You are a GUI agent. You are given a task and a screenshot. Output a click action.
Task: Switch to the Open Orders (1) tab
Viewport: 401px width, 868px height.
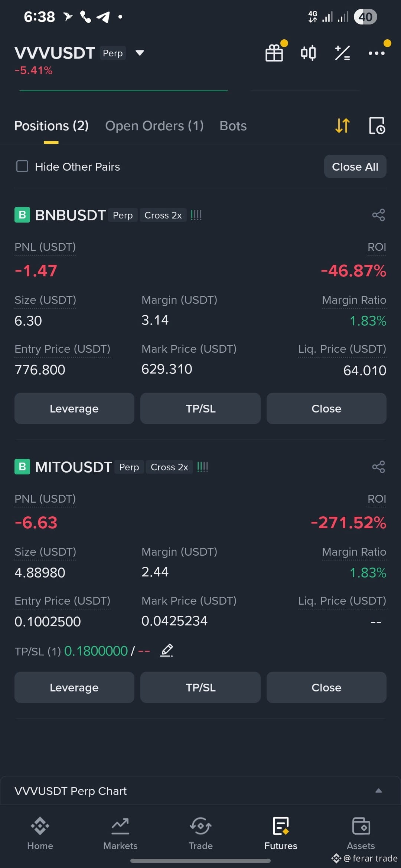point(154,126)
